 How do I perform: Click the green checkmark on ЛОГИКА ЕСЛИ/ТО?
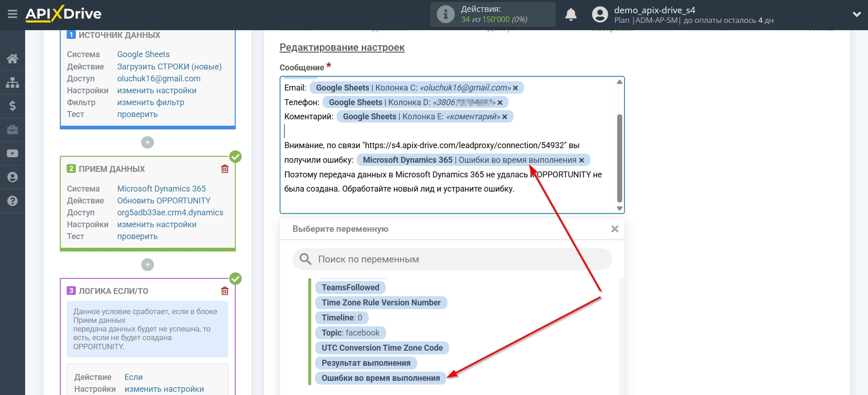[235, 279]
